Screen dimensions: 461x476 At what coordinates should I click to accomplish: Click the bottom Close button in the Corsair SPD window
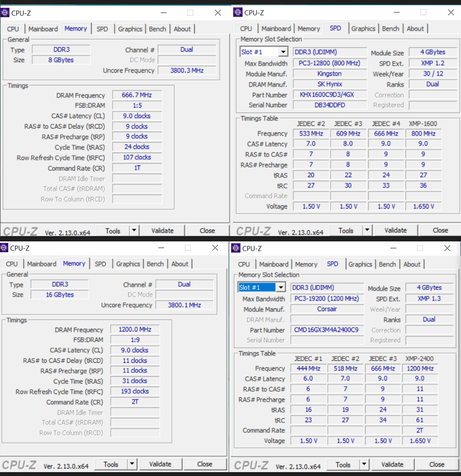pos(437,464)
